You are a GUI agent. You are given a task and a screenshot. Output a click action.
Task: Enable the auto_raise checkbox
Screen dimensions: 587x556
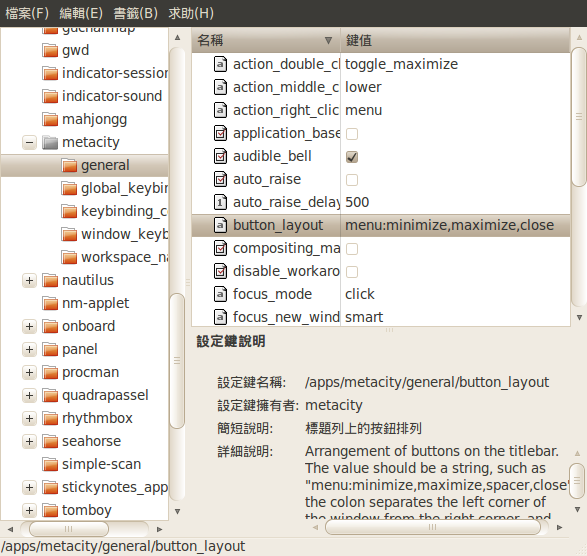(x=352, y=180)
